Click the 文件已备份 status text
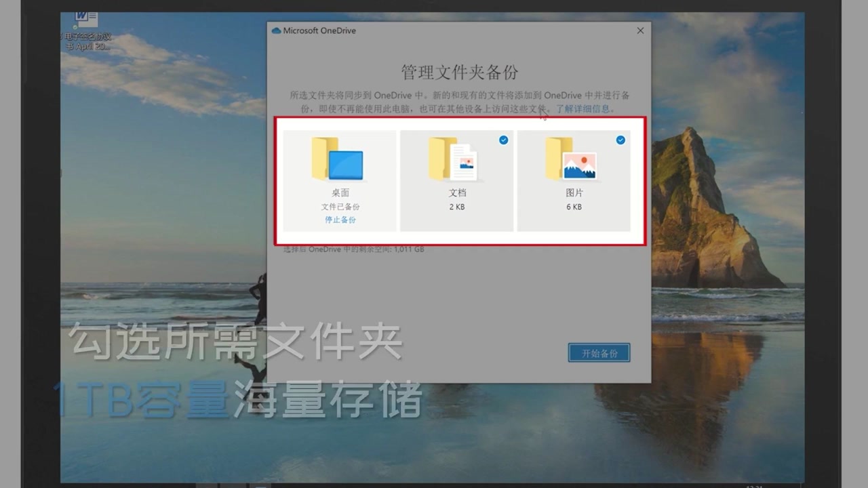Screen dimensions: 868x488 pyautogui.click(x=340, y=207)
